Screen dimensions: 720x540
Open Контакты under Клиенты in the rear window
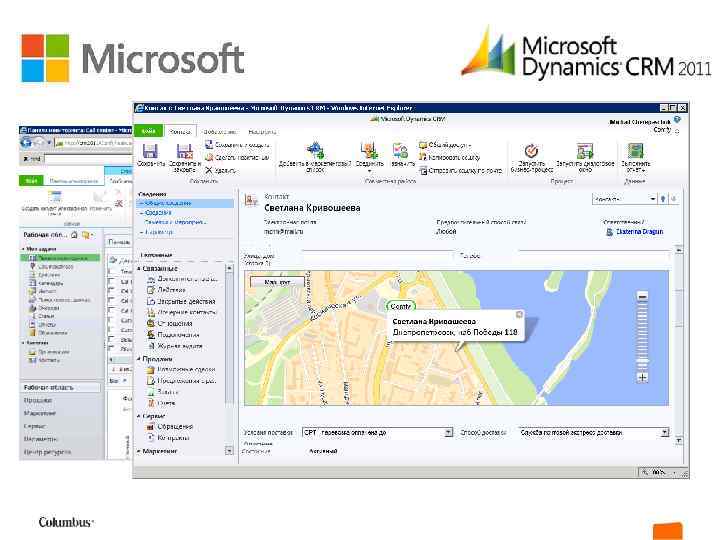pos(45,360)
